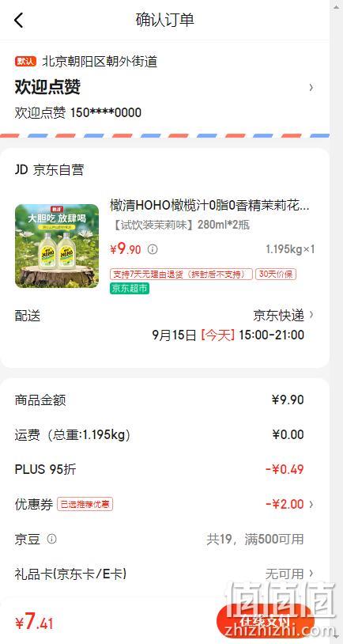This screenshot has width=343, height=644.
Task: Open address selection chevron
Action: tap(311, 87)
